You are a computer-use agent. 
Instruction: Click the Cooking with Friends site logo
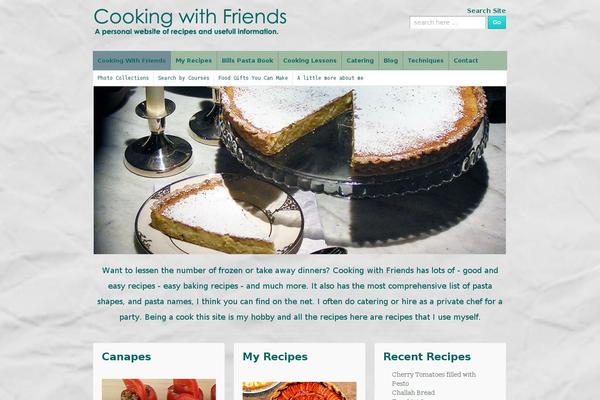click(x=190, y=22)
